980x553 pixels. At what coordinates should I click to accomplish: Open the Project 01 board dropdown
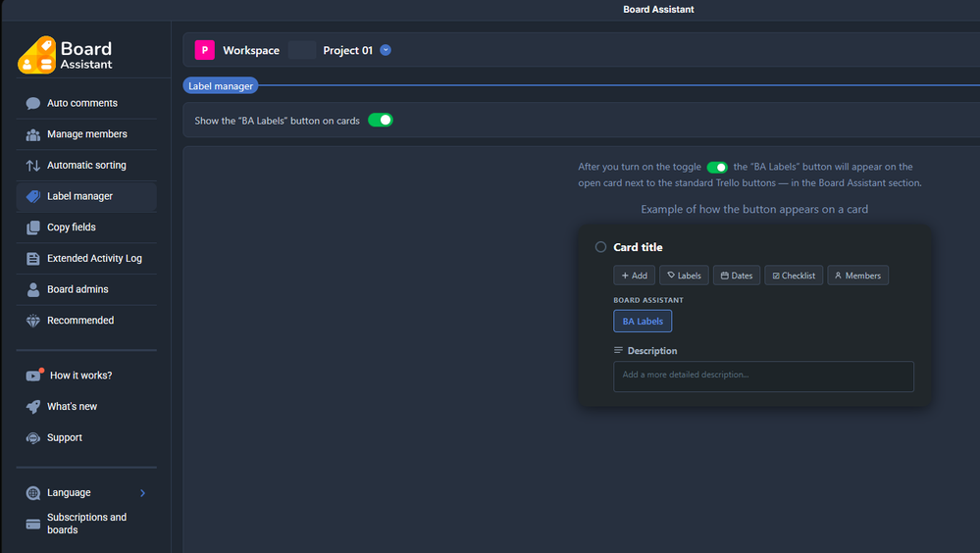tap(386, 50)
